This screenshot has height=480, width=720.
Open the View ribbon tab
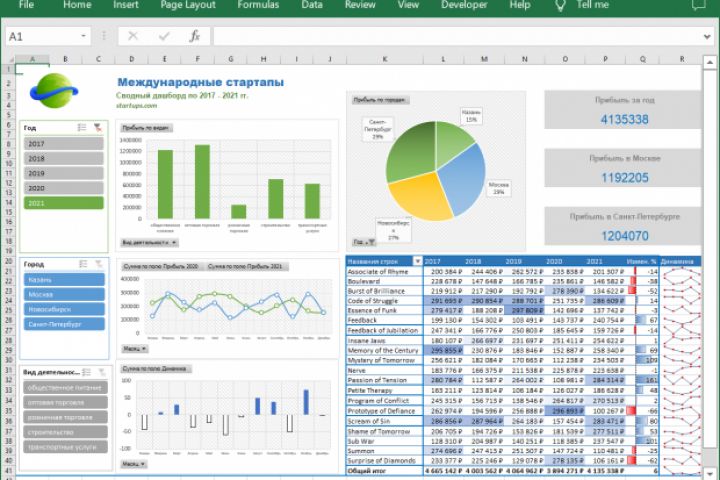click(408, 5)
